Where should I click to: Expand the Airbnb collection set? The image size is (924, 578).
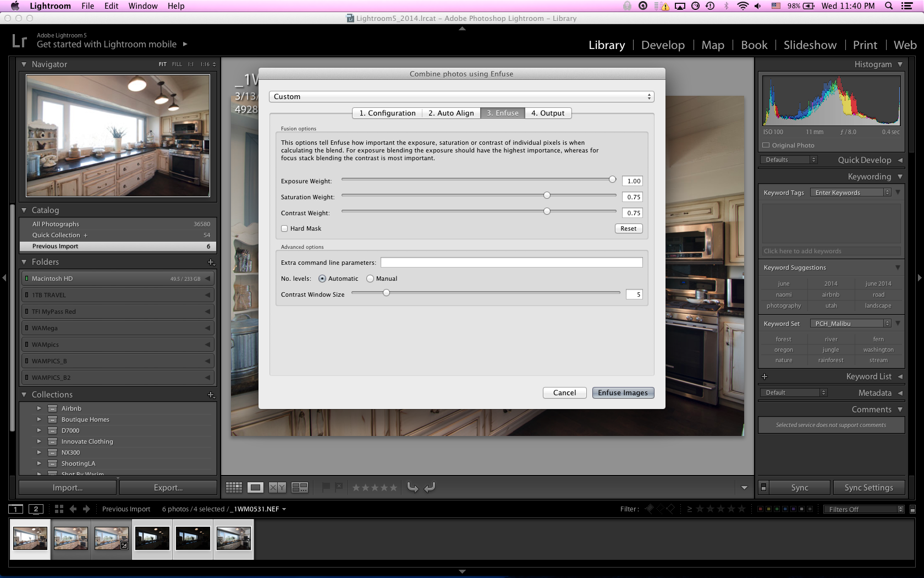coord(39,408)
